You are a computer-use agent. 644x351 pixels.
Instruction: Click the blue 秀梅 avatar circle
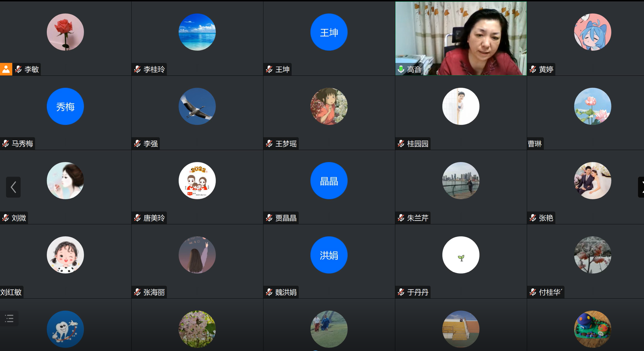[x=65, y=106]
